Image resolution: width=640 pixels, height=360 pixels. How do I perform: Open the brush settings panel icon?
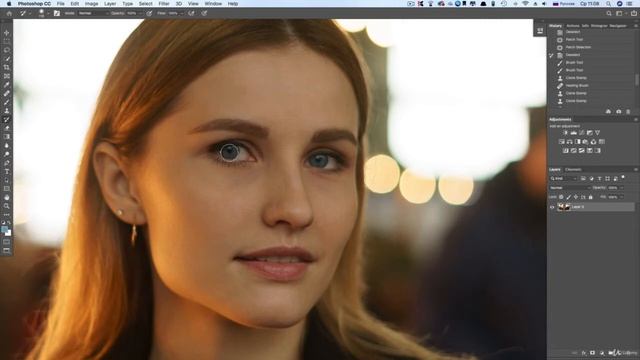pyautogui.click(x=57, y=13)
